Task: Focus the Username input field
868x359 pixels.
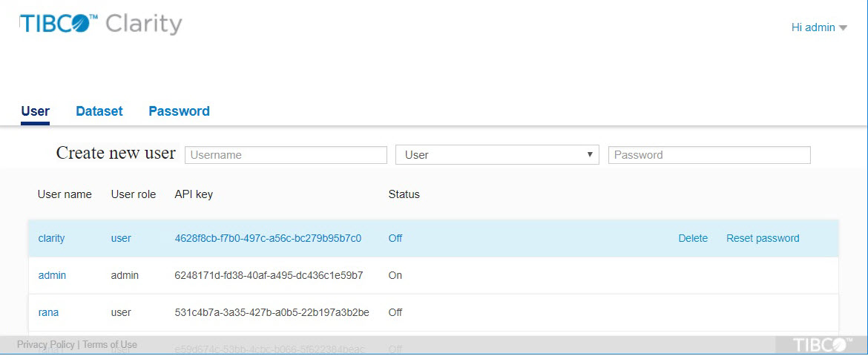Action: point(286,155)
